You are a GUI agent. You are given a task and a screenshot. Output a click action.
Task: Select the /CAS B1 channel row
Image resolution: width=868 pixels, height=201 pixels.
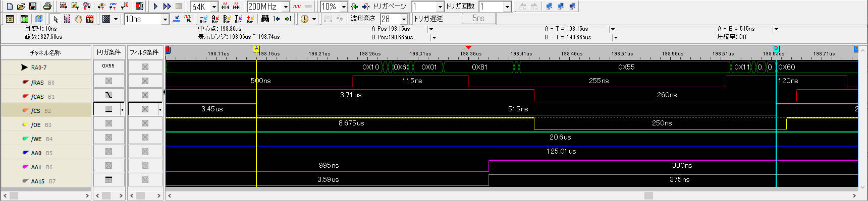[x=45, y=96]
